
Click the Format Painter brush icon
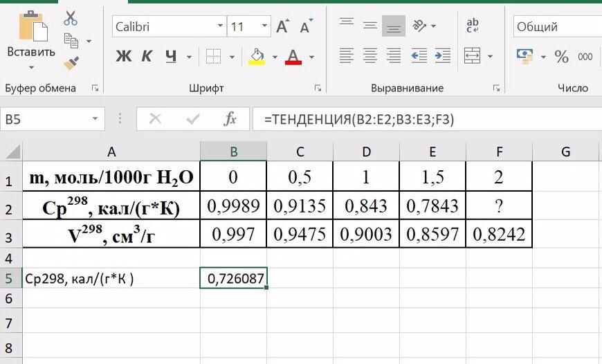pos(71,64)
